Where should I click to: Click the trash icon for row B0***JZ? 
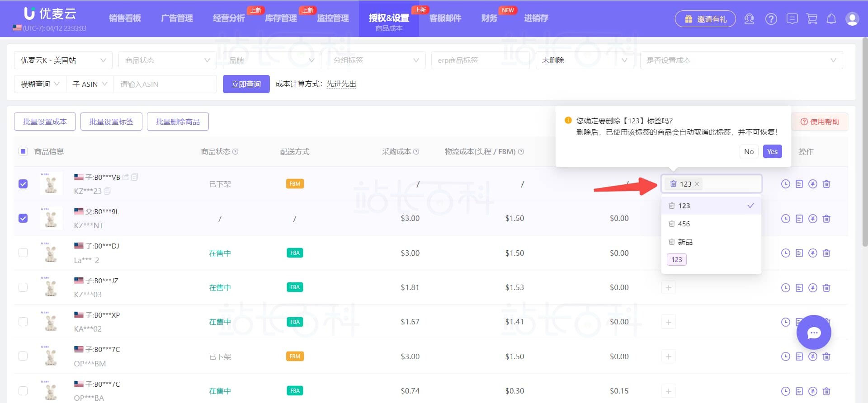[826, 288]
